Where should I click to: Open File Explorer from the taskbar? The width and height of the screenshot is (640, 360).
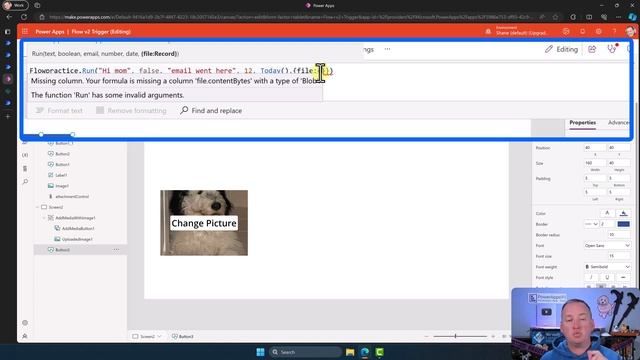350,352
